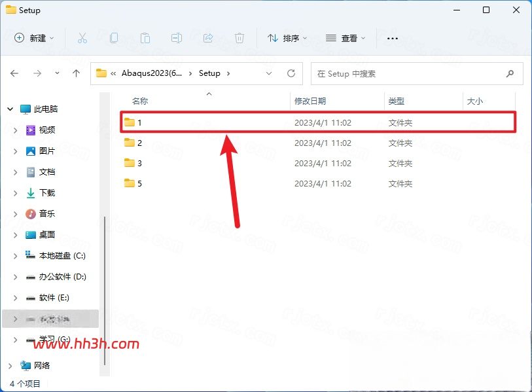Refresh the current folder view
The height and width of the screenshot is (392, 532).
[x=291, y=73]
